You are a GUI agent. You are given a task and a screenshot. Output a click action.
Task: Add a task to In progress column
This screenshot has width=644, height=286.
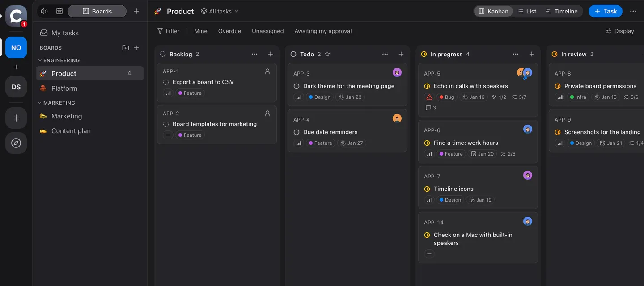pyautogui.click(x=532, y=54)
